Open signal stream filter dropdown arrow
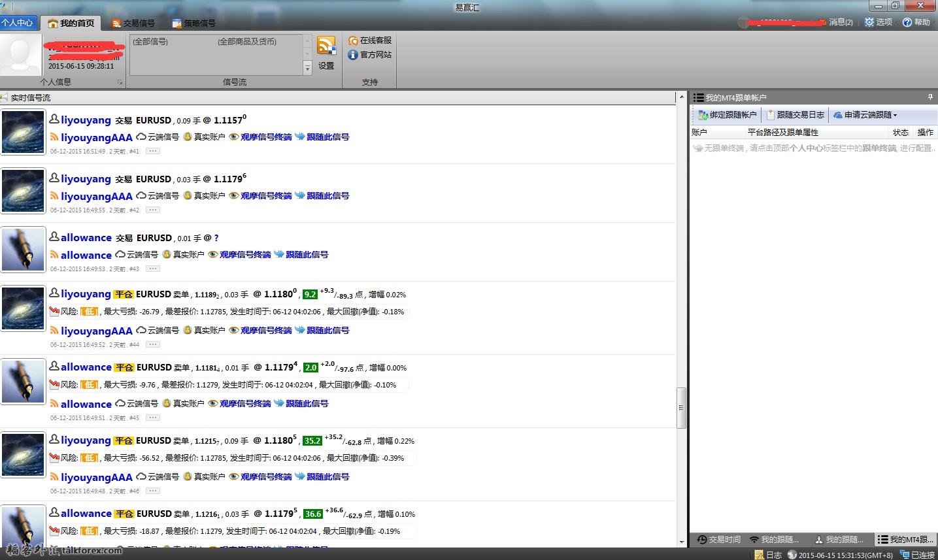 308,67
